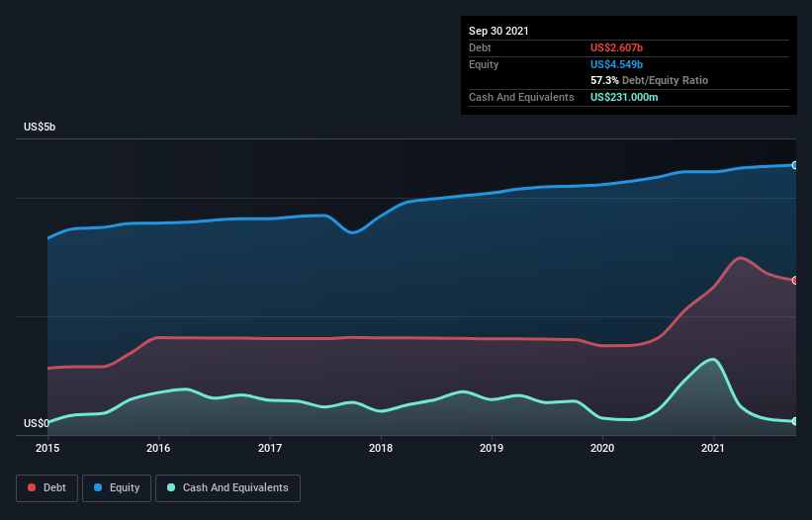
Task: Click the 2017 x-axis label
Action: [270, 448]
